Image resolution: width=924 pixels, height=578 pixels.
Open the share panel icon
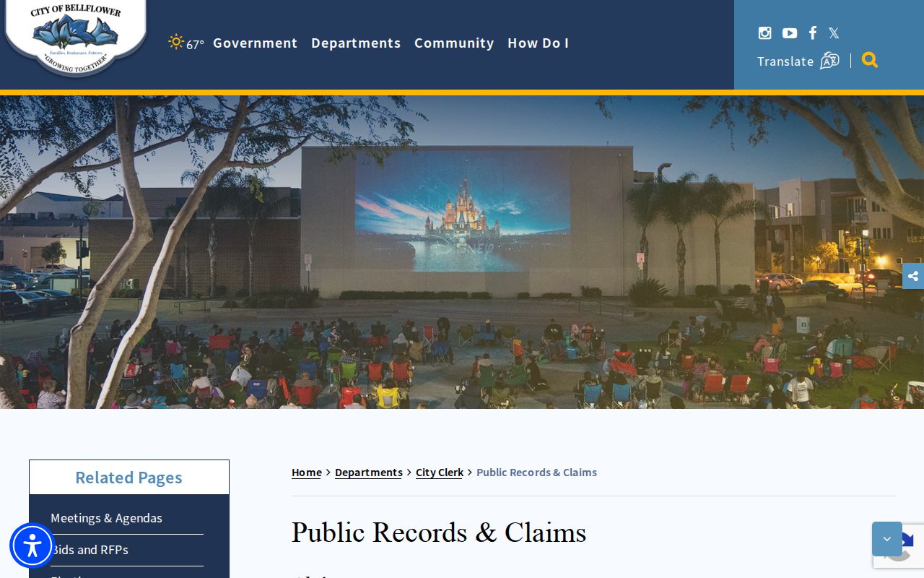click(913, 276)
